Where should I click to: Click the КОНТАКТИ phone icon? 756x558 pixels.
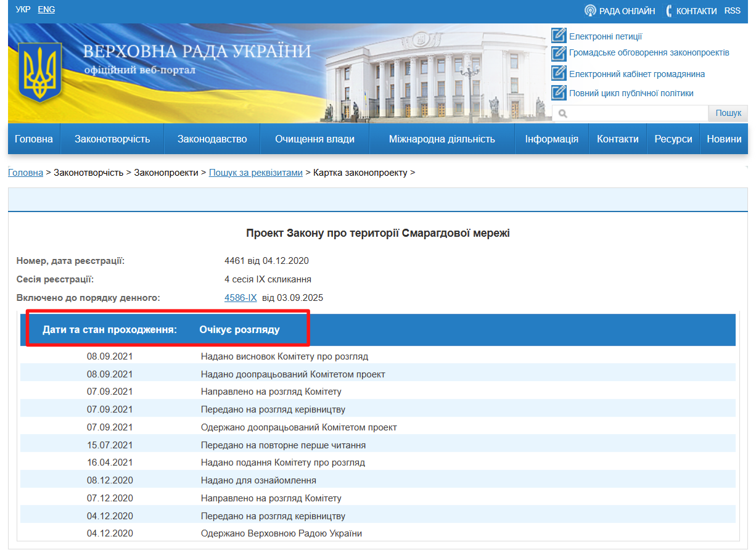click(x=668, y=10)
